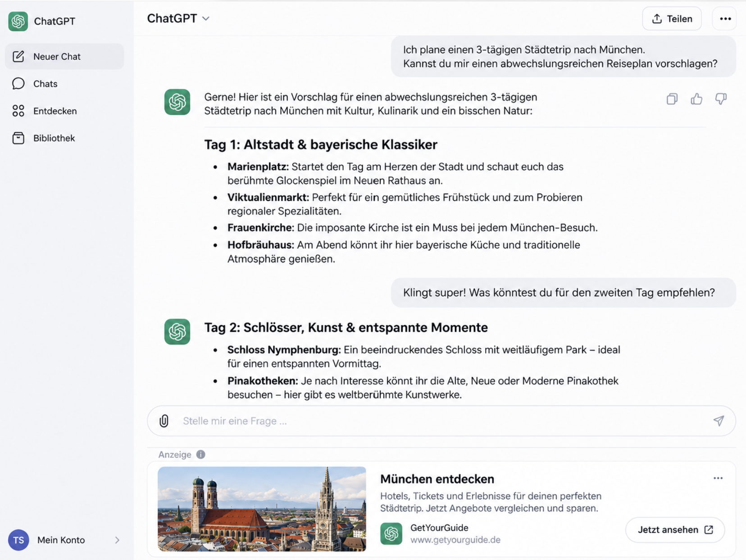Open the ChatGPT model dropdown
This screenshot has width=746, height=560.
click(x=178, y=18)
